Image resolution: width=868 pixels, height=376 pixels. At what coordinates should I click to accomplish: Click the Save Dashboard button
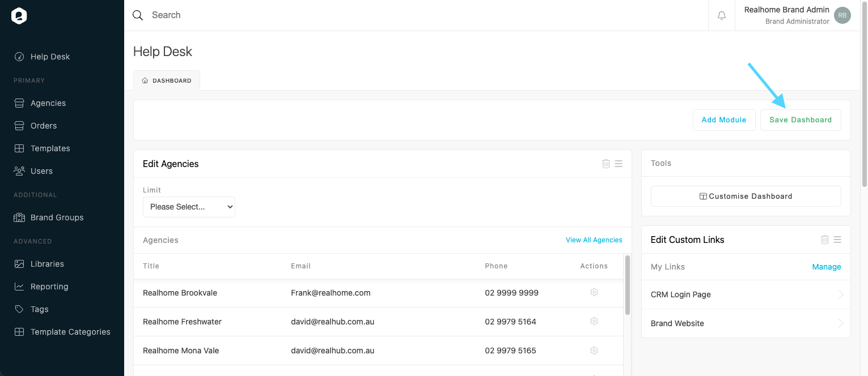(801, 120)
